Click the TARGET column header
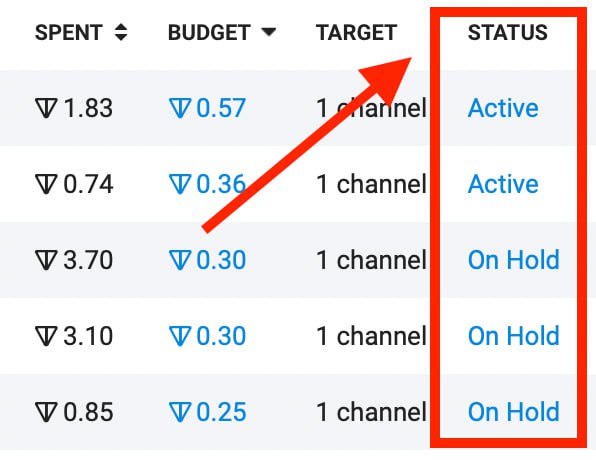 (x=357, y=32)
